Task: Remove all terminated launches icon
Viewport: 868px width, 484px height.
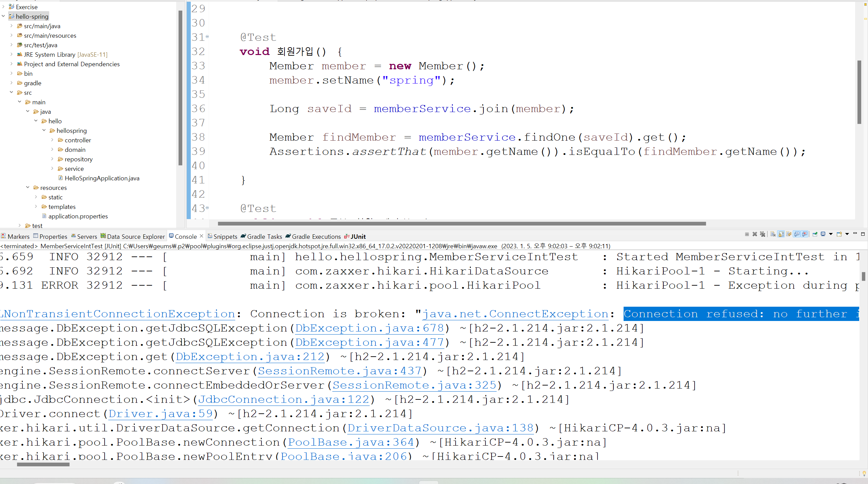Action: pyautogui.click(x=762, y=234)
